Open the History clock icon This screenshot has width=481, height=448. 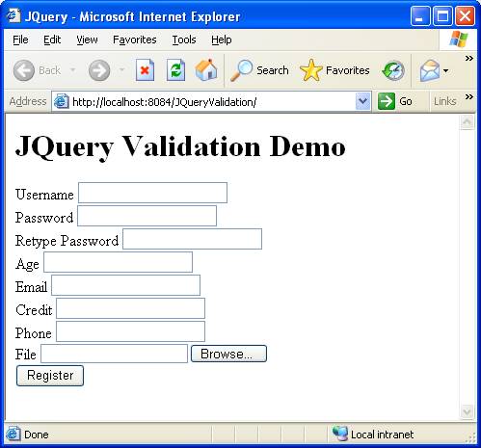click(393, 70)
